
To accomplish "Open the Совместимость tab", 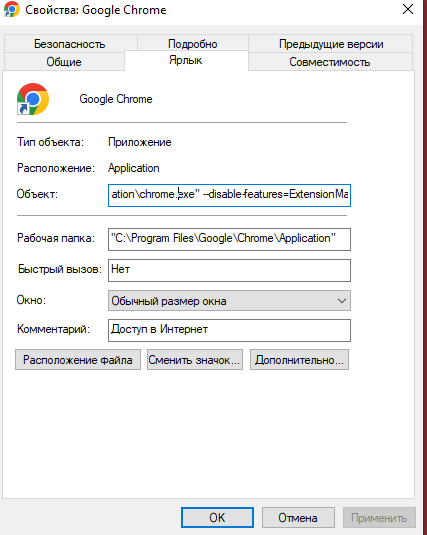I will coord(330,62).
